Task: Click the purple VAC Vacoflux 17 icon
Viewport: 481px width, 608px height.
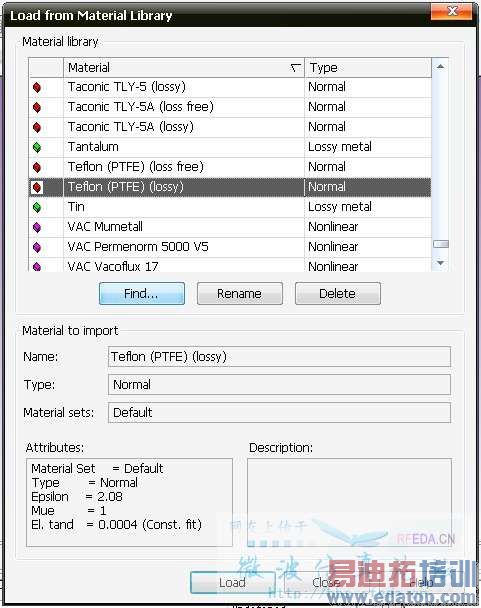Action: click(x=37, y=266)
